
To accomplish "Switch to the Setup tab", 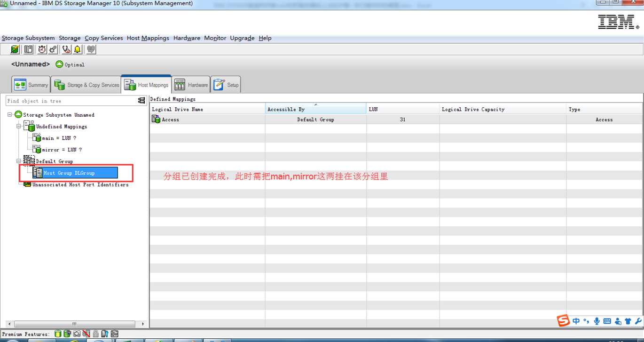I will click(x=226, y=85).
